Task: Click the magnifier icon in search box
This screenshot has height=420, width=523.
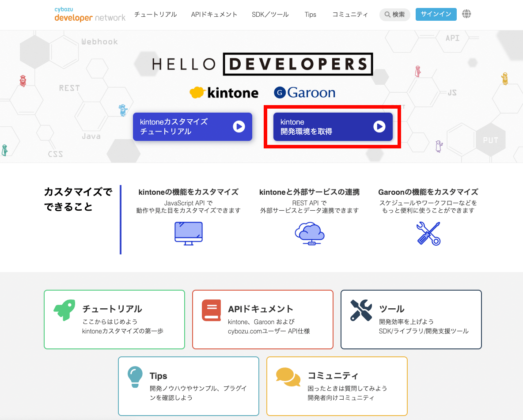Action: (387, 14)
